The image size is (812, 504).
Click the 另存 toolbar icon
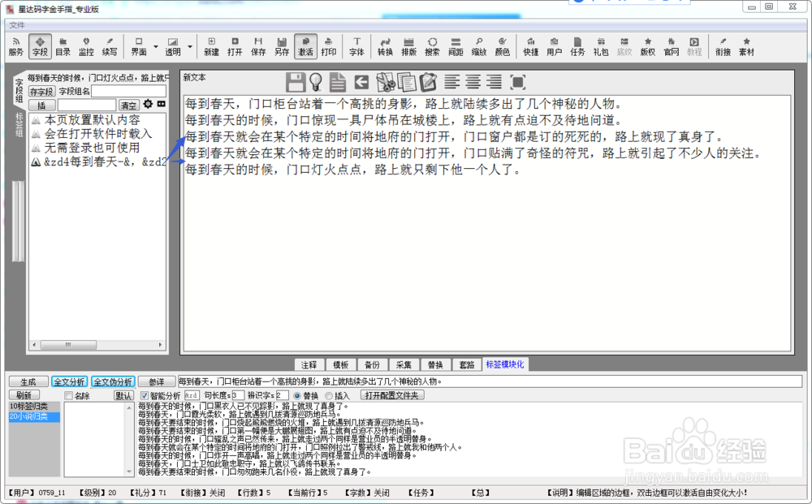click(282, 46)
